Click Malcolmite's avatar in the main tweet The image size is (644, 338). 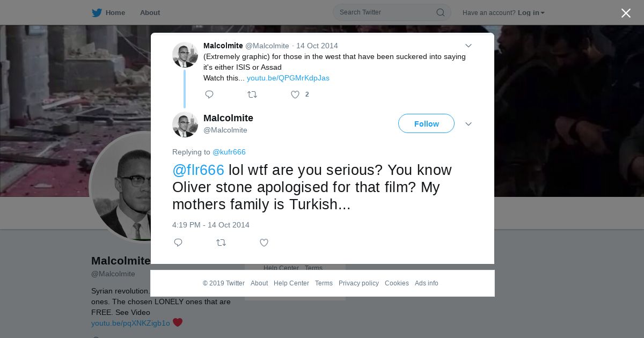click(x=185, y=124)
